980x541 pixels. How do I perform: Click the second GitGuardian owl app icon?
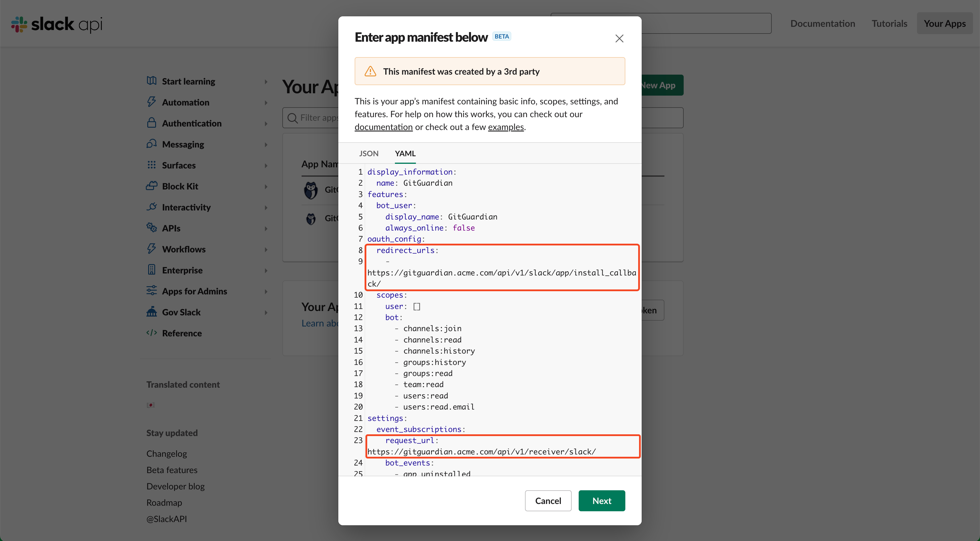pos(311,219)
